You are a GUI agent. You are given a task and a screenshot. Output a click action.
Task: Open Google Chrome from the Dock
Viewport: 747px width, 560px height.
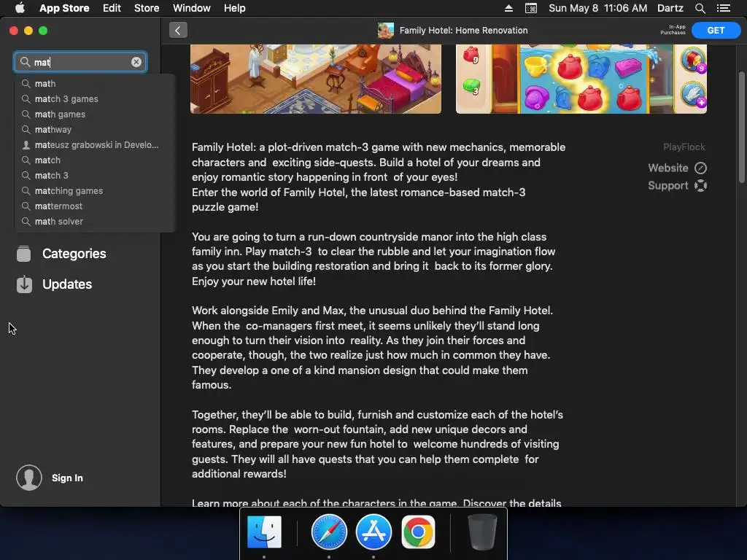[x=418, y=532]
